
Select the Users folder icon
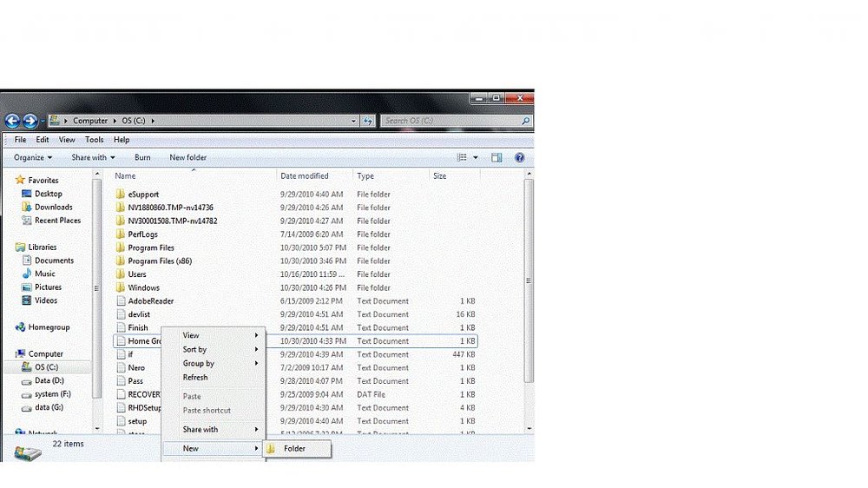click(x=121, y=274)
